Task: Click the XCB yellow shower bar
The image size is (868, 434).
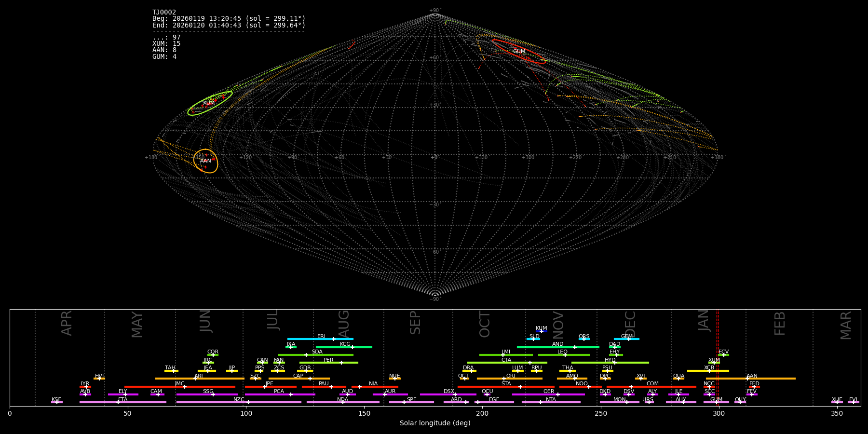Action: tap(708, 371)
